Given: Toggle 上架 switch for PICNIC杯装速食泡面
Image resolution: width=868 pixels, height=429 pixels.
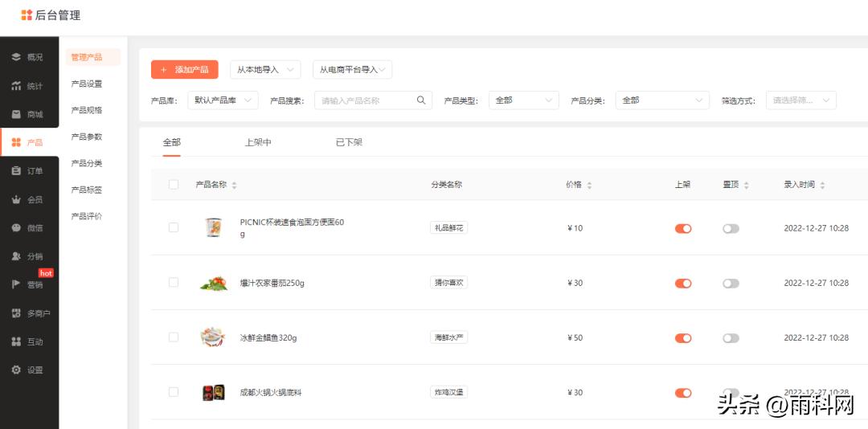Looking at the screenshot, I should tap(683, 229).
